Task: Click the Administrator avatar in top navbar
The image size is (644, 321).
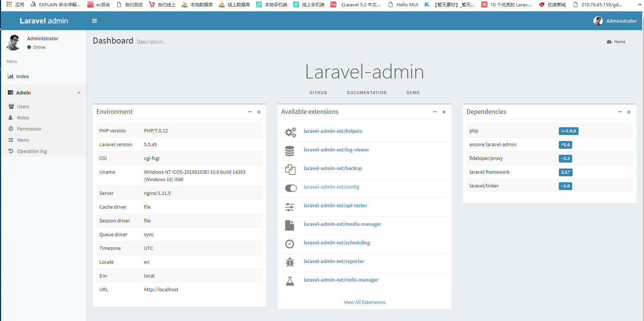Action: (598, 21)
